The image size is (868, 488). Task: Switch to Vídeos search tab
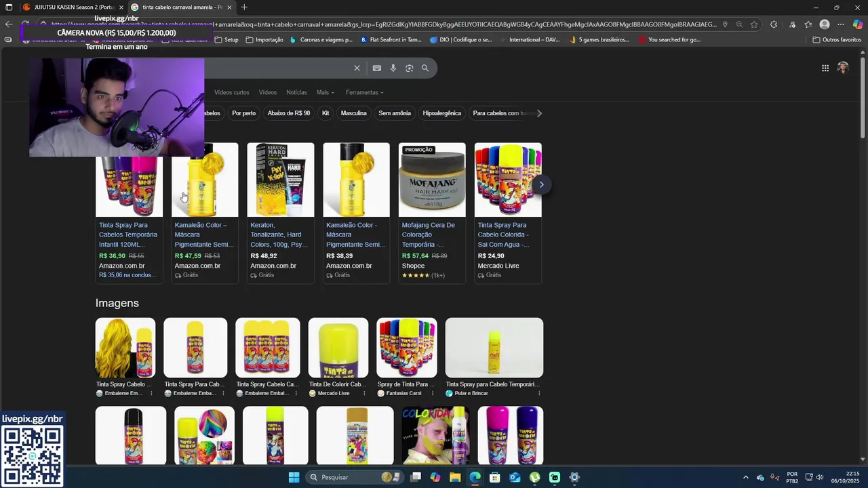[x=268, y=92]
